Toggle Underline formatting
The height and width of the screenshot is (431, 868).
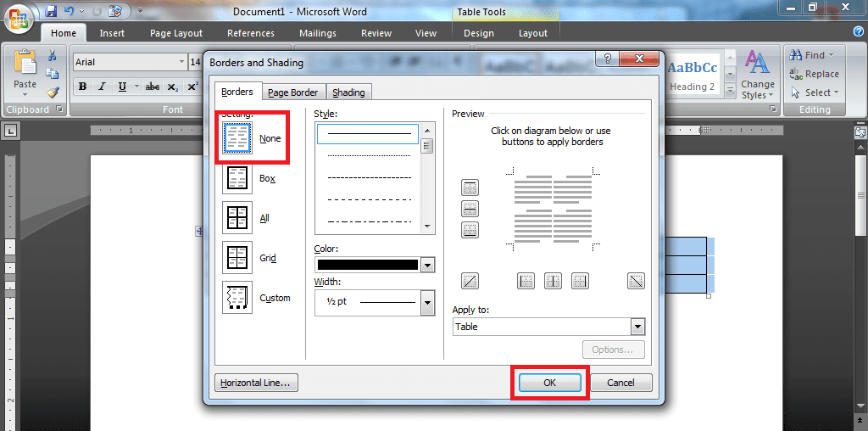tap(122, 87)
